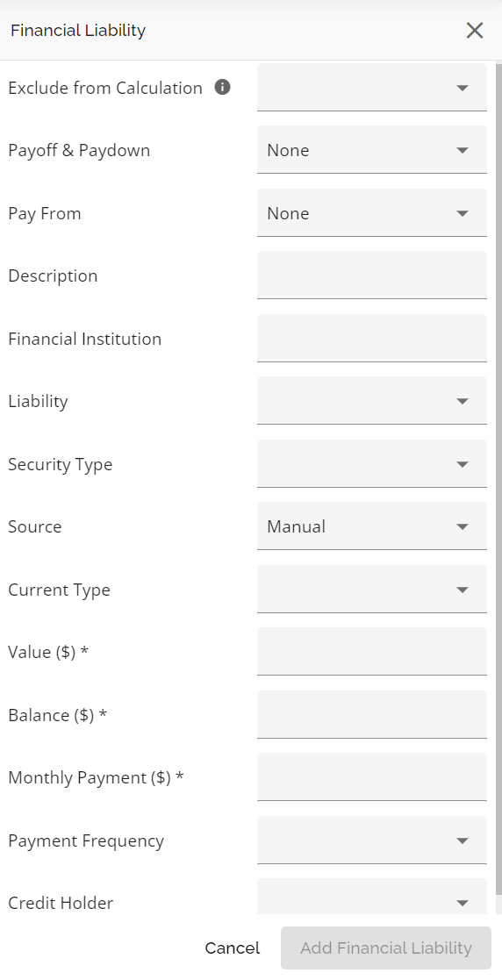
Task: Expand the Payment Frequency dropdown
Action: [371, 841]
